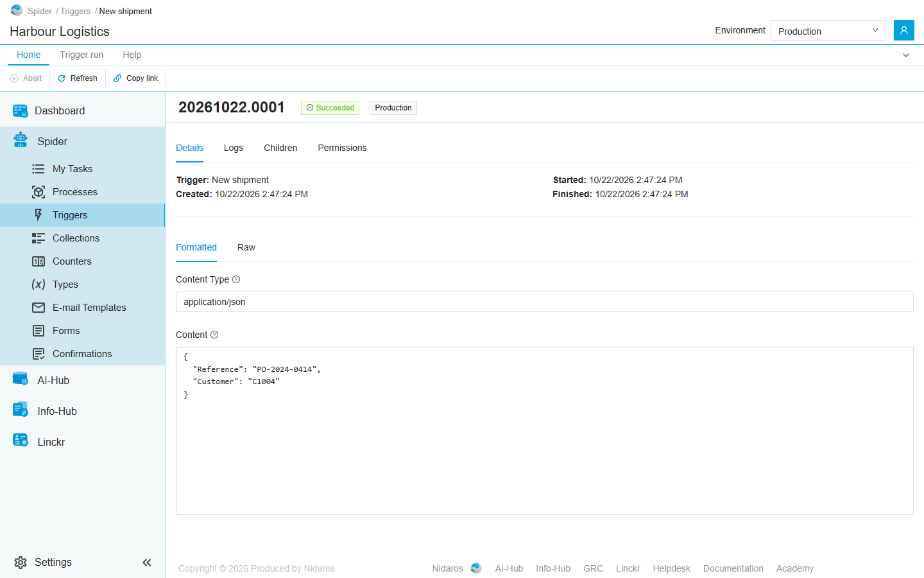
Task: Select the Formatted content tab
Action: point(196,247)
